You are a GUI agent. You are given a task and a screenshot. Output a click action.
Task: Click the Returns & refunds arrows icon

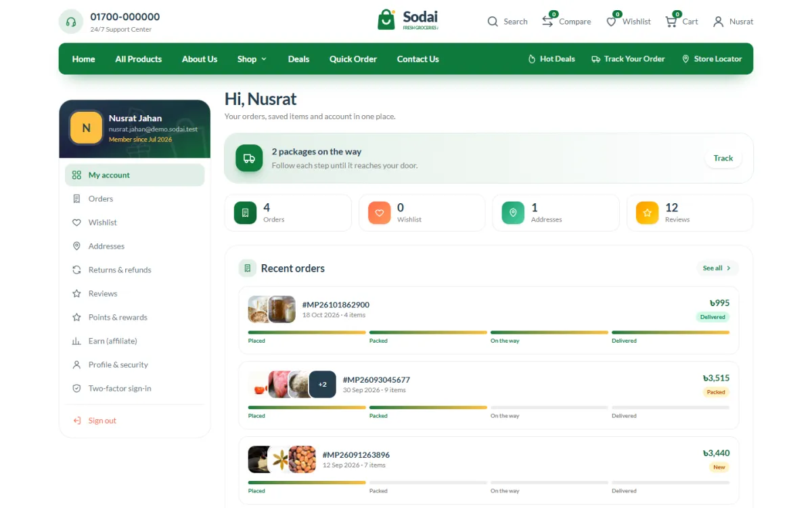[76, 270]
